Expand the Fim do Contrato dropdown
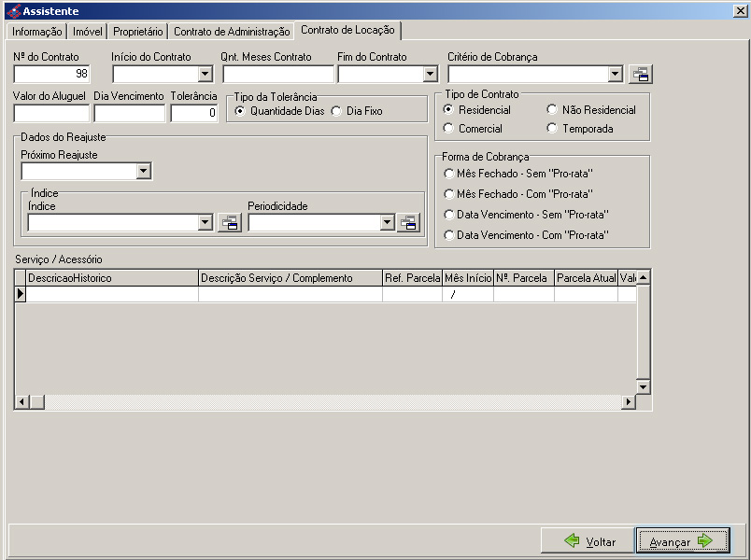The height and width of the screenshot is (560, 751). point(430,75)
